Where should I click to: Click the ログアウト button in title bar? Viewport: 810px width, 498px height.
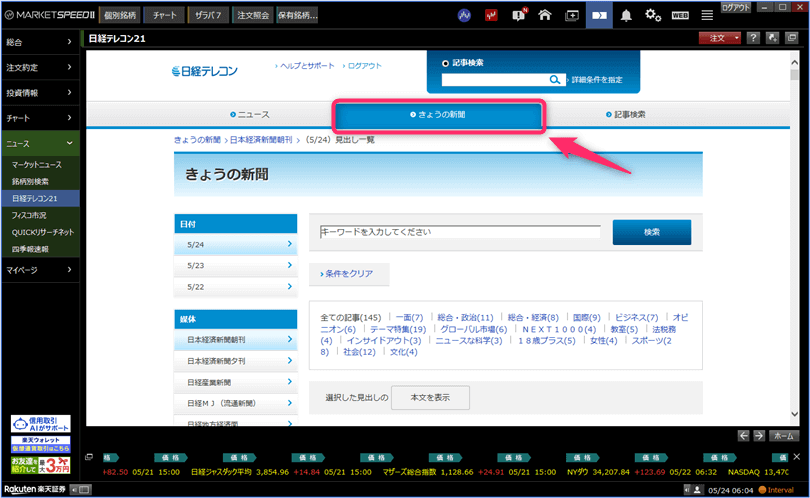tap(736, 8)
